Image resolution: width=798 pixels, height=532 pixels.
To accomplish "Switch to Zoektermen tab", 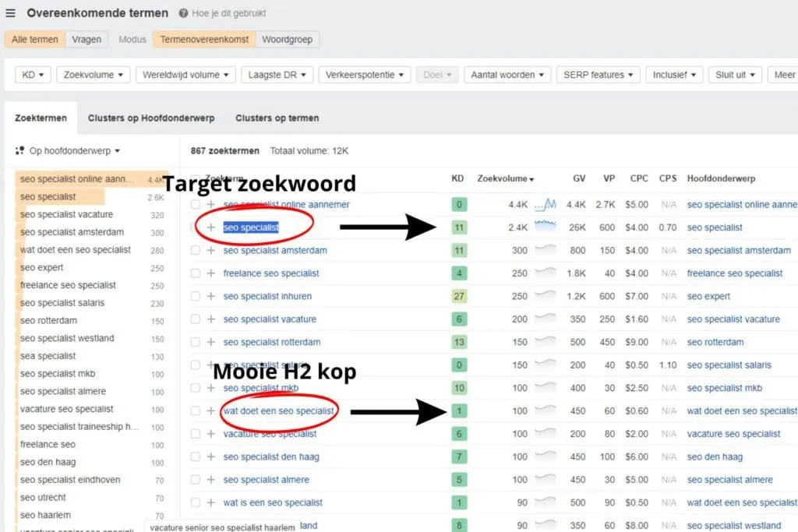I will [41, 118].
